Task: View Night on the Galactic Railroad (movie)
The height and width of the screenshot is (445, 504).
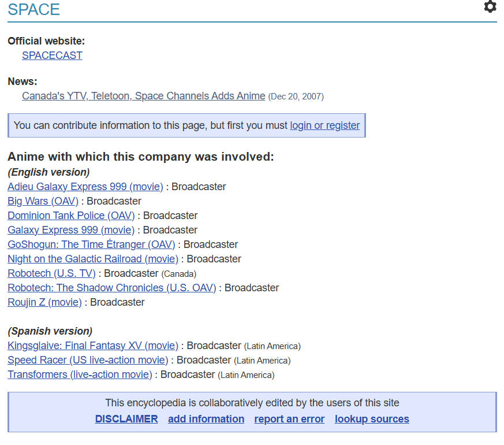Action: pos(92,259)
